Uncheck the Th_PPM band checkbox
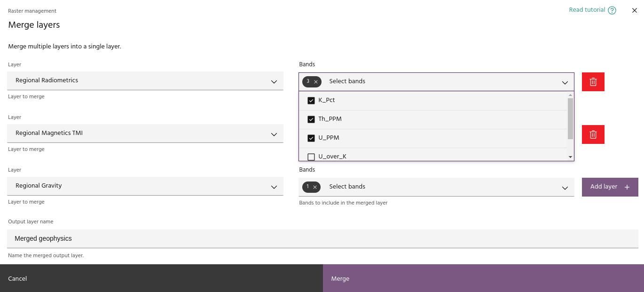Image resolution: width=644 pixels, height=292 pixels. point(311,119)
